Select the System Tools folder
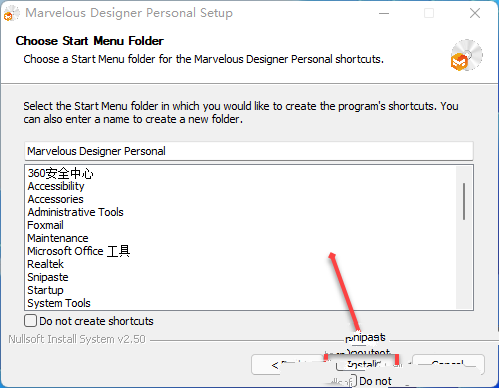The image size is (499, 388). tap(59, 303)
